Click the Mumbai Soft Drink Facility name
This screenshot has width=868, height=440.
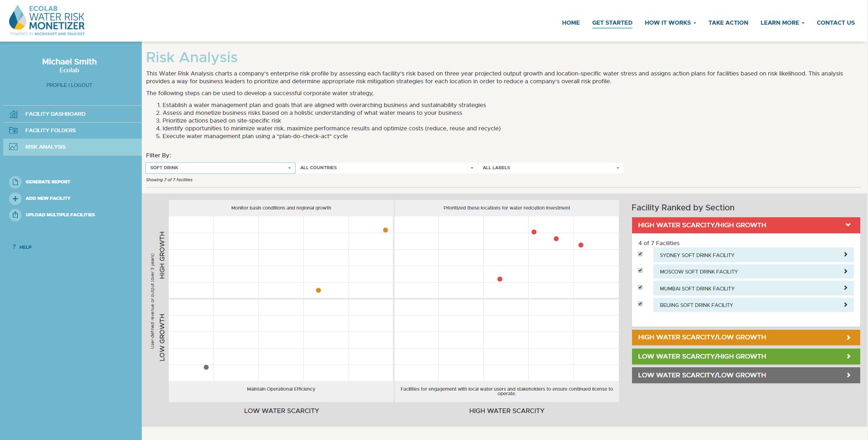click(697, 289)
